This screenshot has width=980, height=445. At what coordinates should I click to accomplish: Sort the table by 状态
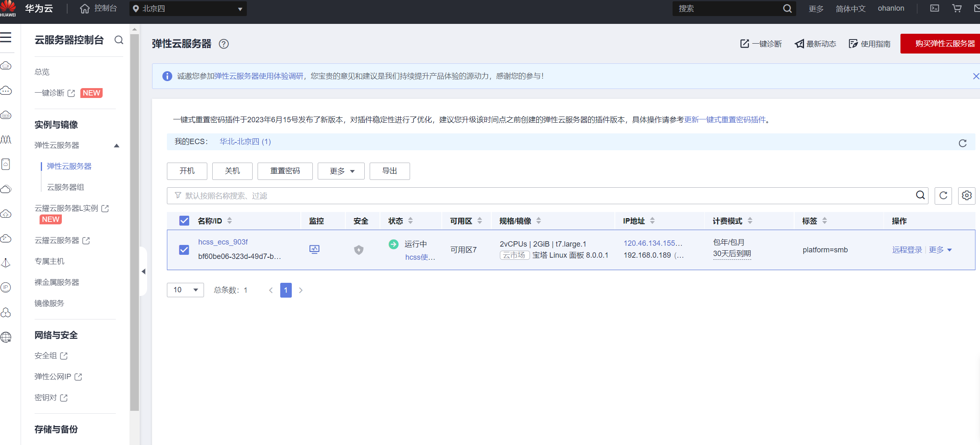point(410,221)
